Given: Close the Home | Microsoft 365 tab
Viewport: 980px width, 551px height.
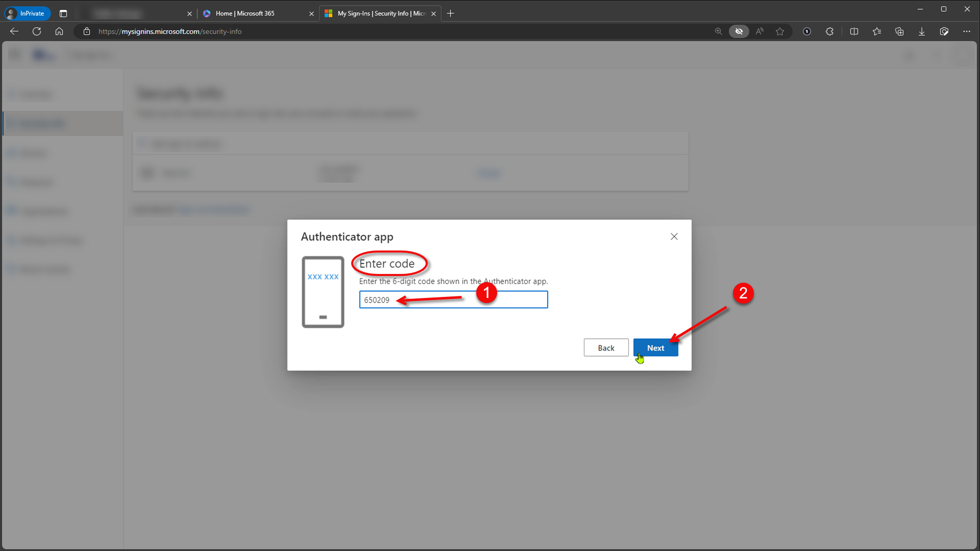Looking at the screenshot, I should [x=311, y=14].
